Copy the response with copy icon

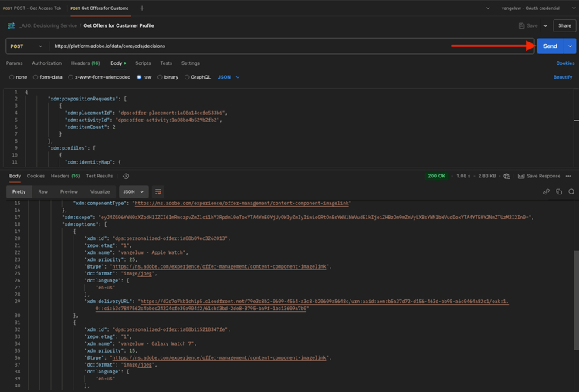tap(559, 191)
